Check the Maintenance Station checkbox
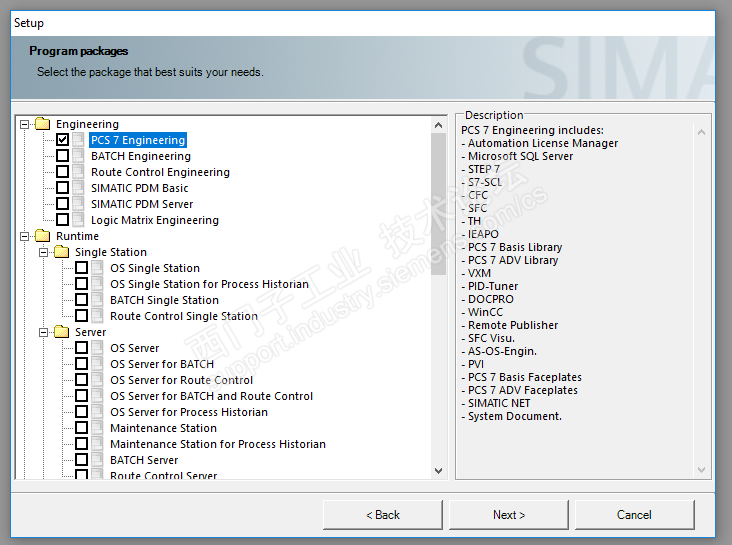 point(82,427)
